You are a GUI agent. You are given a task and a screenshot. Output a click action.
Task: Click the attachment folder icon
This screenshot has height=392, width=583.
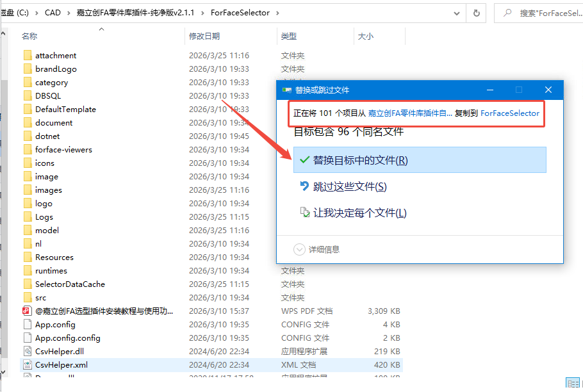pos(28,56)
